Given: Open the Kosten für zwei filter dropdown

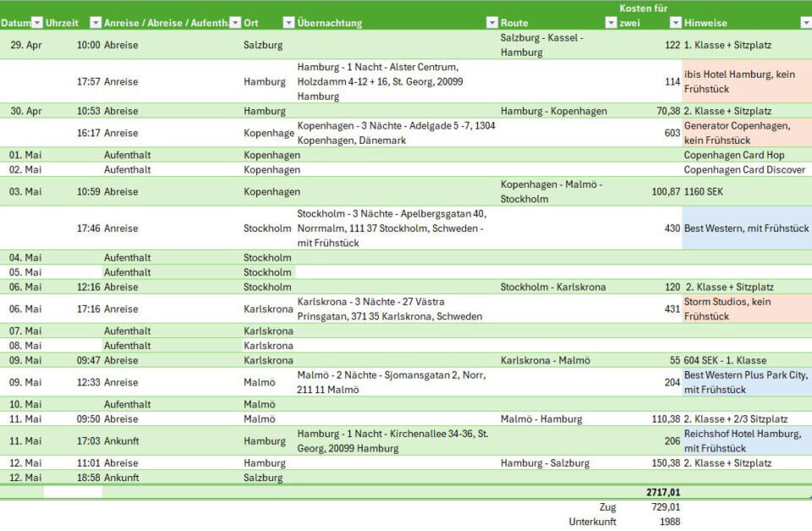Looking at the screenshot, I should tap(676, 23).
